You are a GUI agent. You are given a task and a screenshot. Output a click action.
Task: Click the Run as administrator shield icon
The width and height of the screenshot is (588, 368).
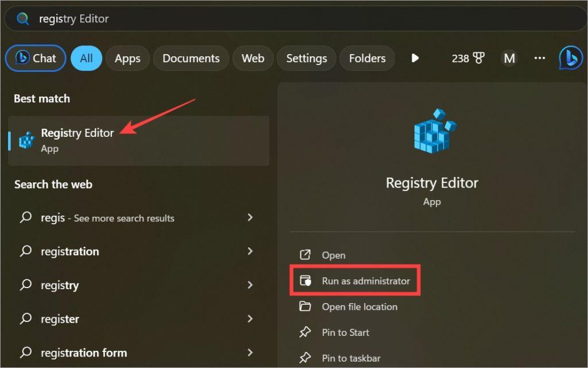tap(305, 281)
